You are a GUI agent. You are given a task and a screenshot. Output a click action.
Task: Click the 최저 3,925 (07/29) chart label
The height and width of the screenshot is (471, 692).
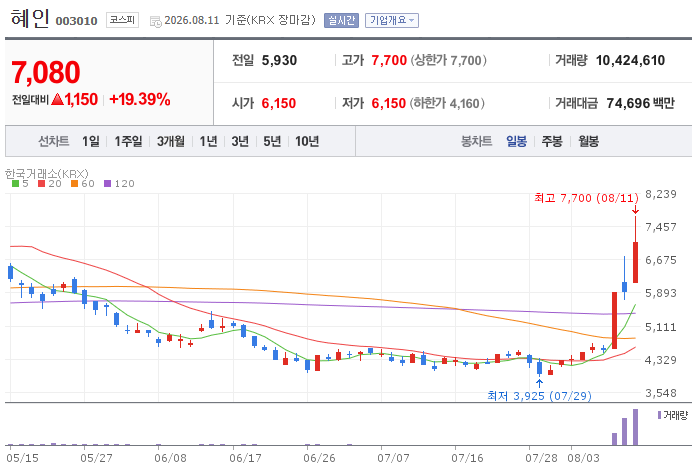coord(539,396)
